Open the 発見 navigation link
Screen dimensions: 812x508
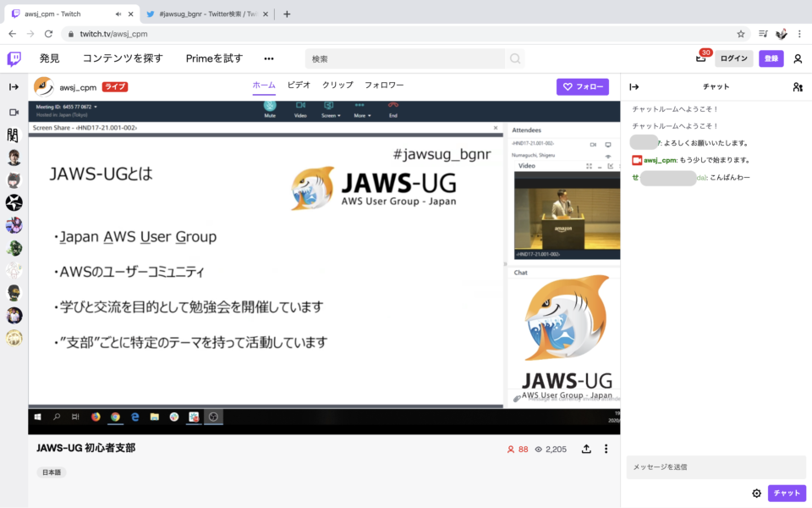coord(50,58)
